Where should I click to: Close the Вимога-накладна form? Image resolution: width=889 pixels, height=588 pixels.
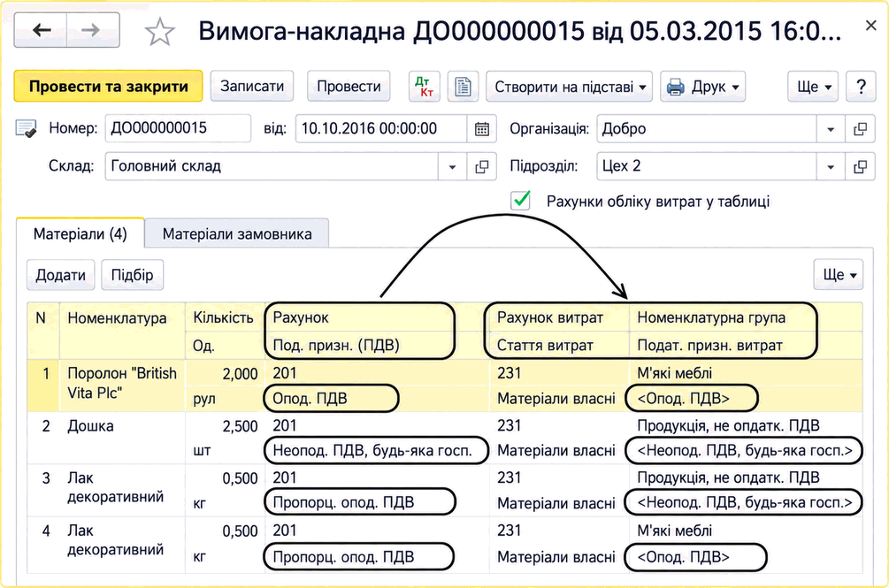point(870,26)
